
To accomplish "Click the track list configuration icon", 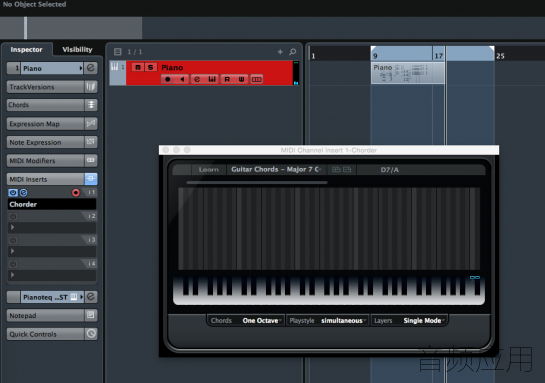I will pos(117,52).
